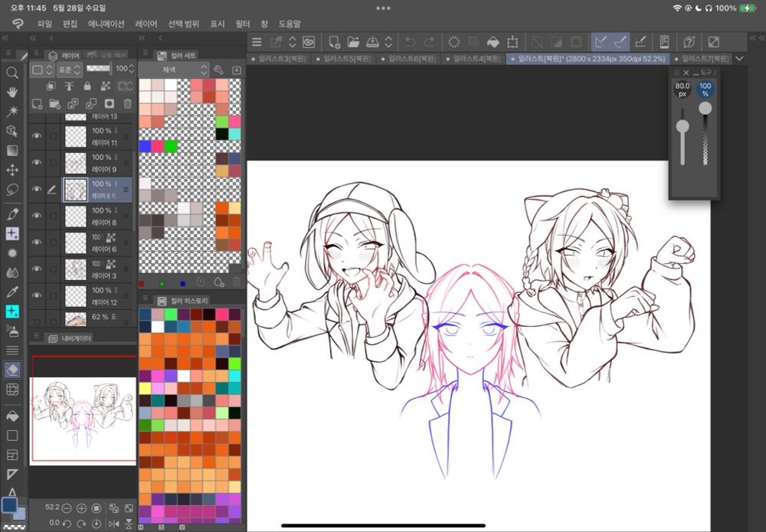
Task: Open the help question-mark icon
Action: (x=689, y=42)
